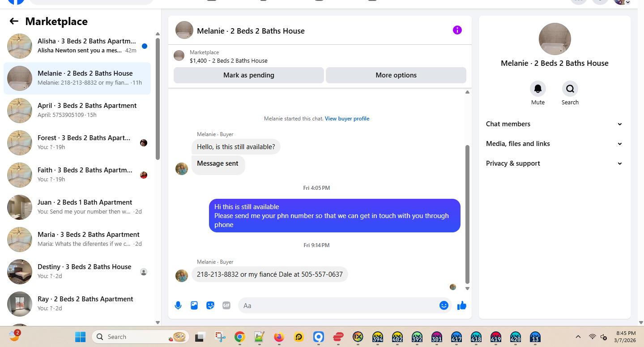Open taskbar profile icon labeled 301
The width and height of the screenshot is (644, 347).
coord(437,337)
